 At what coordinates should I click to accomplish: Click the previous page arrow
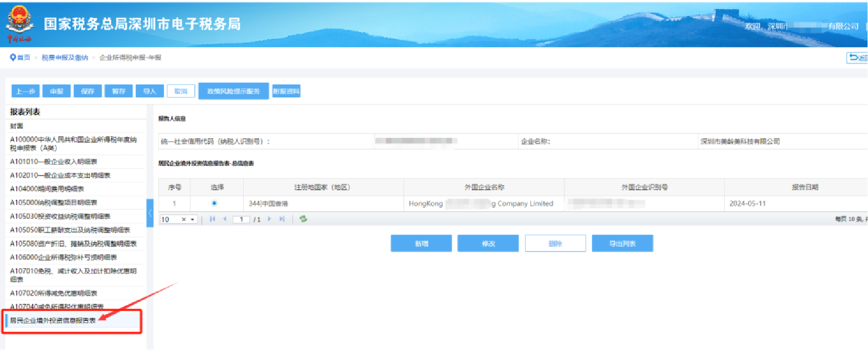point(225,219)
